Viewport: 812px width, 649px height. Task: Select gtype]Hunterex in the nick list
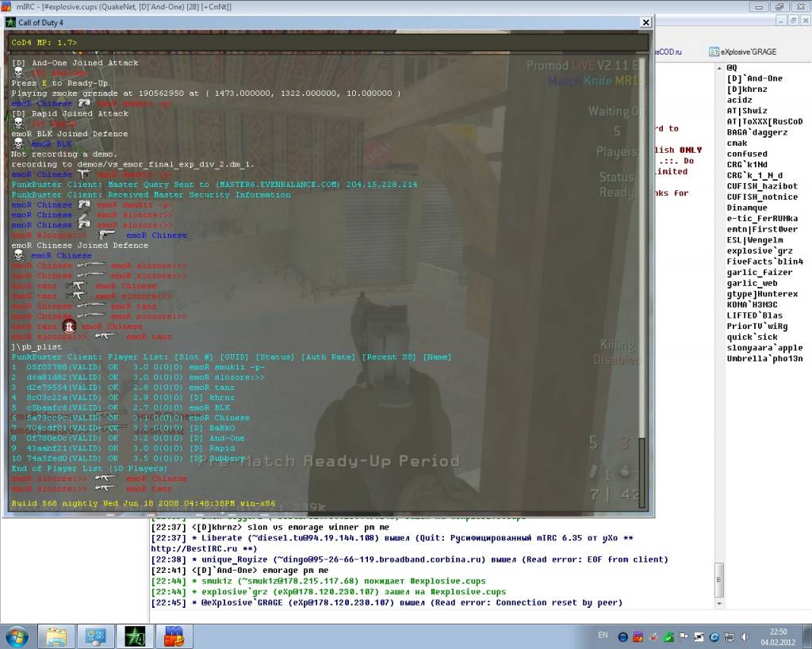(762, 294)
